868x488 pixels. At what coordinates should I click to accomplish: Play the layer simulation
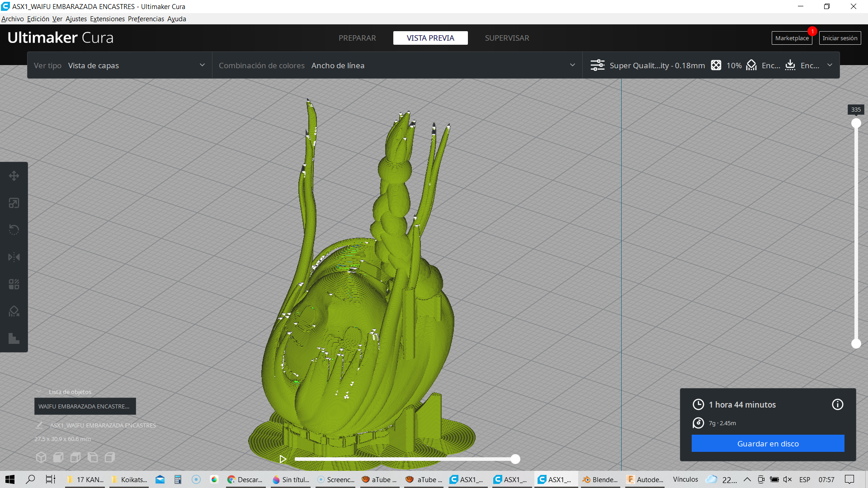click(283, 459)
